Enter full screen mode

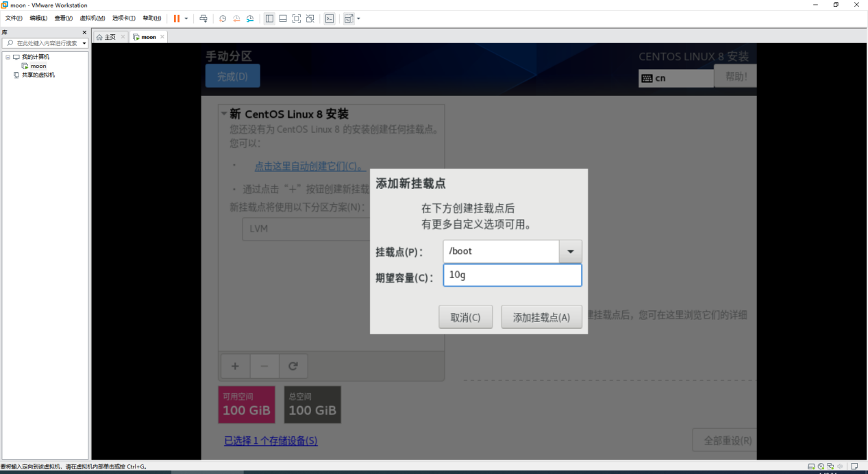click(x=297, y=18)
